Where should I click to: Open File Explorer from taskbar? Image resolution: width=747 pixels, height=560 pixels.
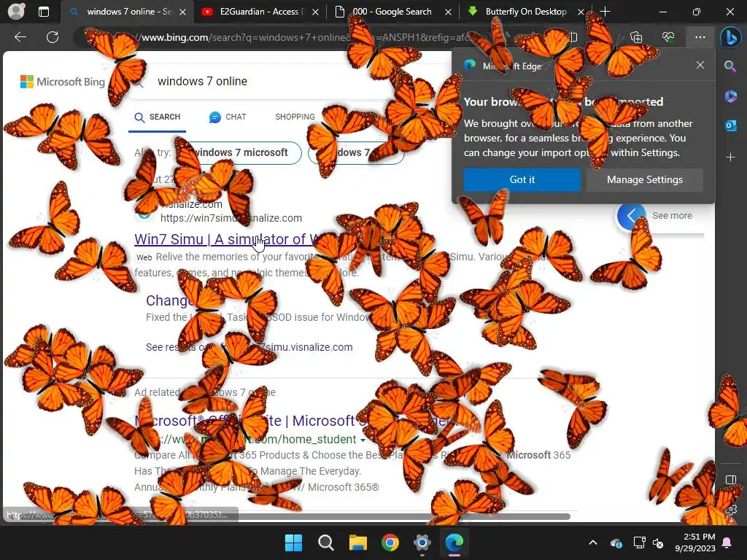click(357, 542)
